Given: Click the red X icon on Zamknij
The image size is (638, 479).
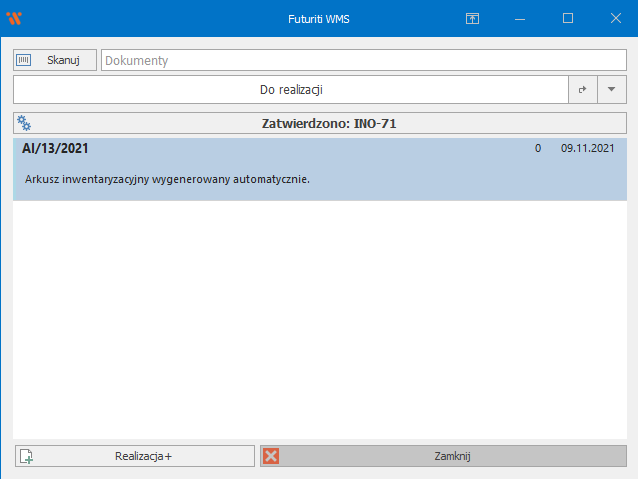Looking at the screenshot, I should (271, 456).
